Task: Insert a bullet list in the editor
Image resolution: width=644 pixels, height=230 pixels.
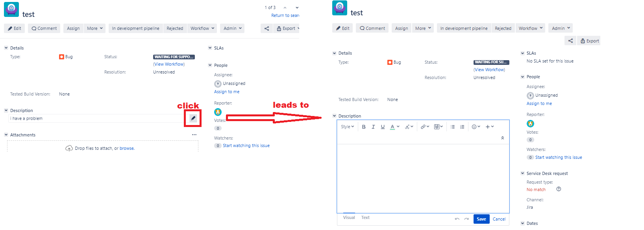Action: pyautogui.click(x=453, y=127)
